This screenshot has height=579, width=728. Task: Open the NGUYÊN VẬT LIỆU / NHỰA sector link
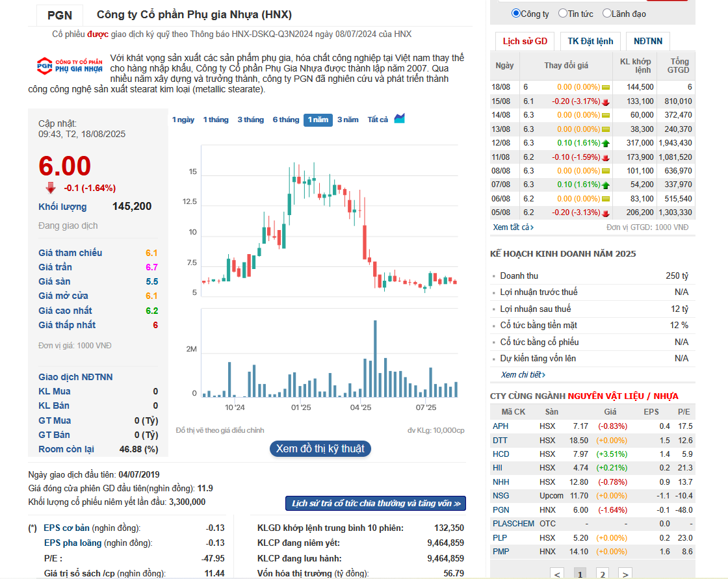623,396
